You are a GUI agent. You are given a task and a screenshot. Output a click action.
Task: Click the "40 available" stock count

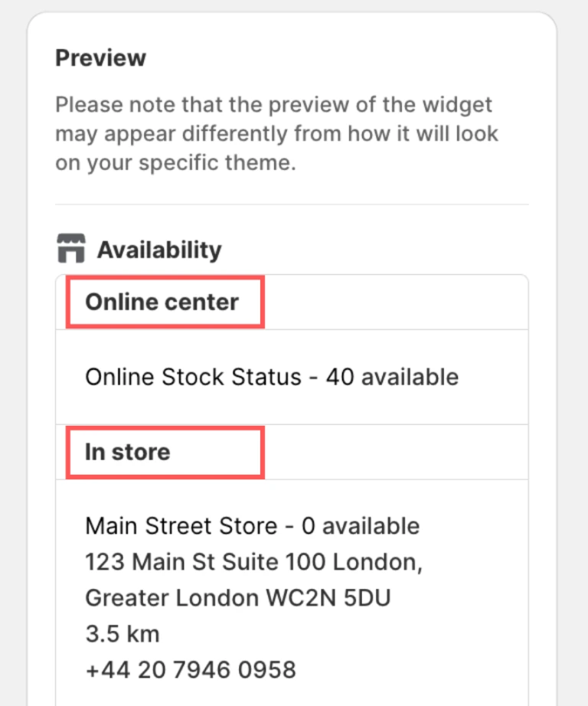coord(392,377)
